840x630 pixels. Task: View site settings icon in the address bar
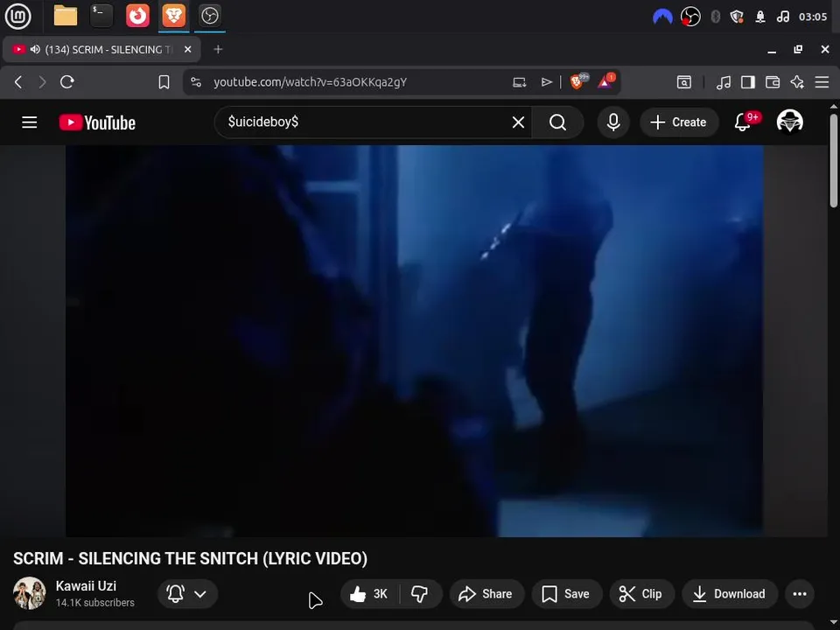(x=196, y=82)
